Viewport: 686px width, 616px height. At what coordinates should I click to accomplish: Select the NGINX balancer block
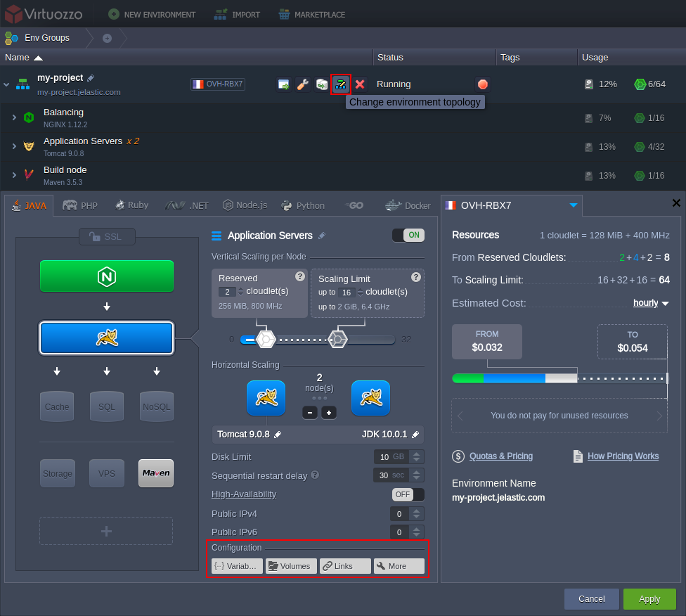pos(107,276)
